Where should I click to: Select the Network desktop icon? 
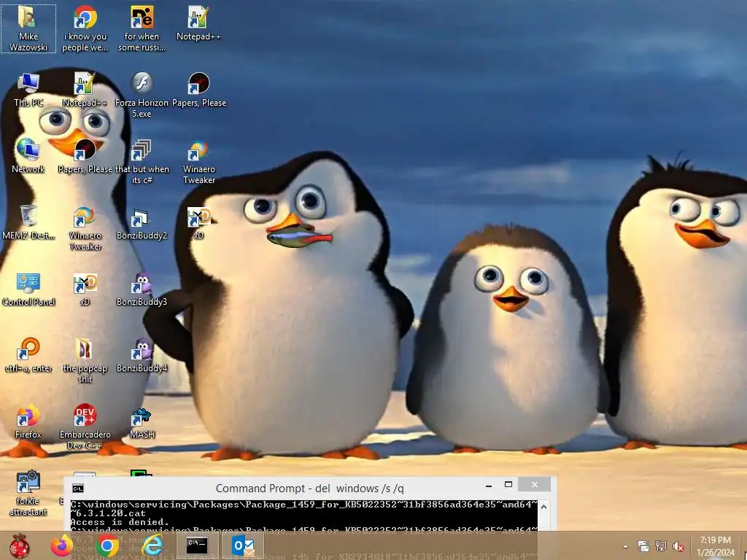[x=28, y=156]
